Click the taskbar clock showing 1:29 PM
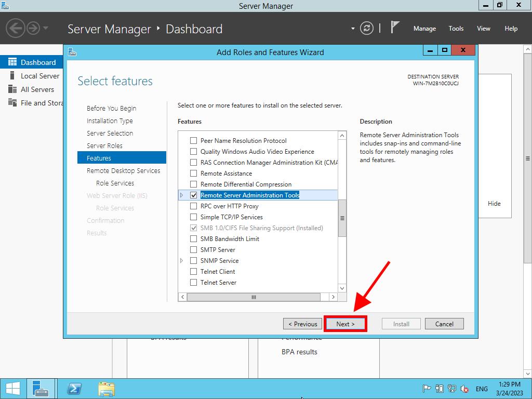The width and height of the screenshot is (532, 399). coord(509,389)
